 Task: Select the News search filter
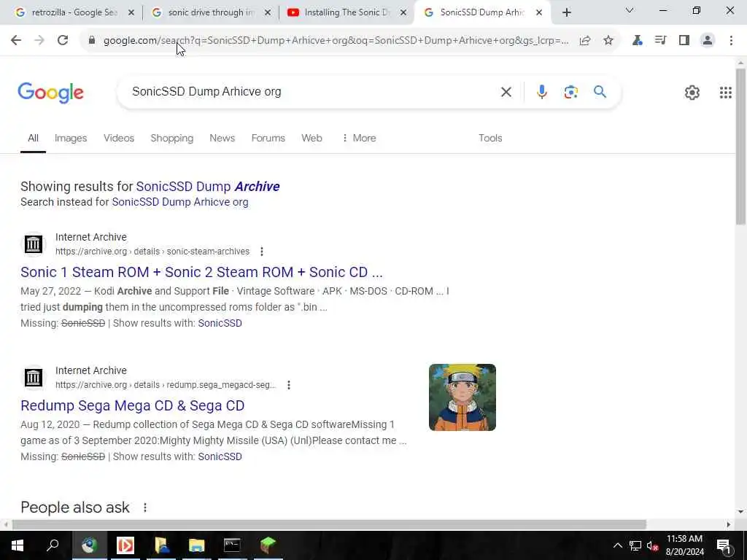(x=222, y=138)
